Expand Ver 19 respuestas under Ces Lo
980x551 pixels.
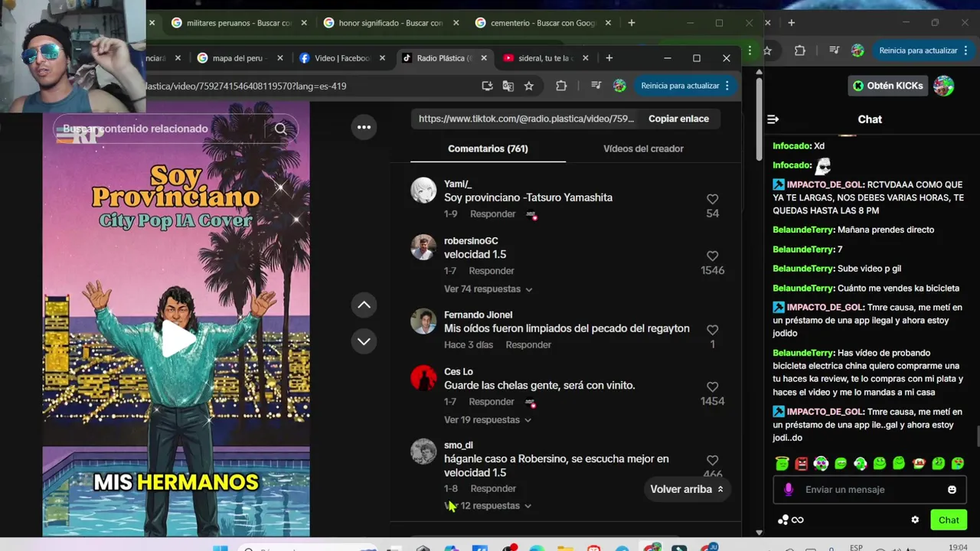(x=488, y=419)
